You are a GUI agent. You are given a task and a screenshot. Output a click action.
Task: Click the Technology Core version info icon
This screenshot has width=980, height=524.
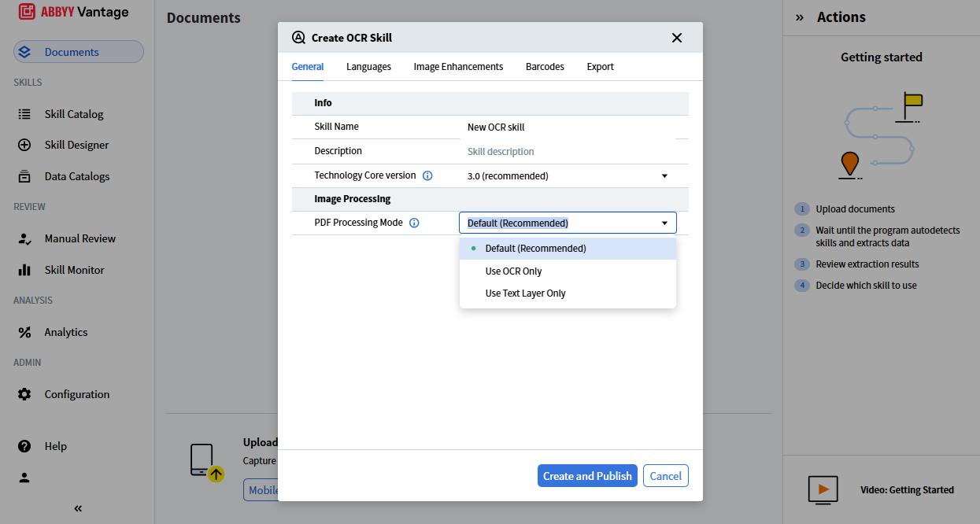[427, 175]
